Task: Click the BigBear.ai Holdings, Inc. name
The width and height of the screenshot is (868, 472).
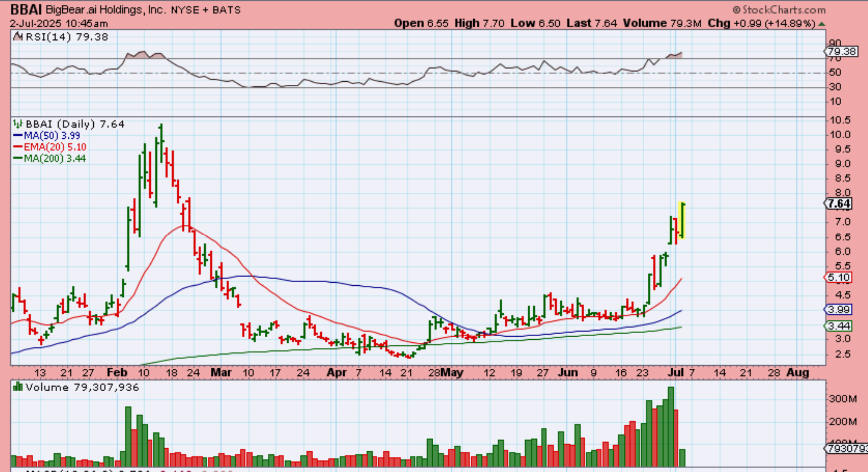Action: pyautogui.click(x=105, y=10)
